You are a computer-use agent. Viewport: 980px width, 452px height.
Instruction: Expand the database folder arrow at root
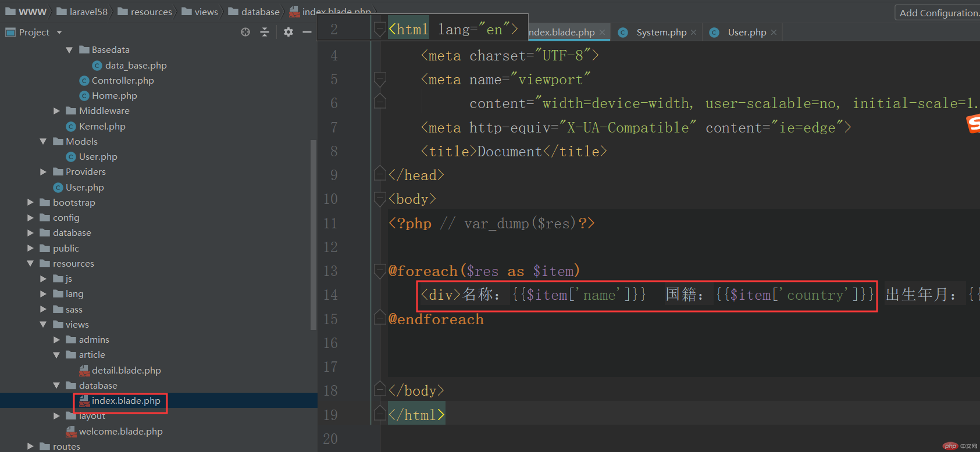pos(30,232)
